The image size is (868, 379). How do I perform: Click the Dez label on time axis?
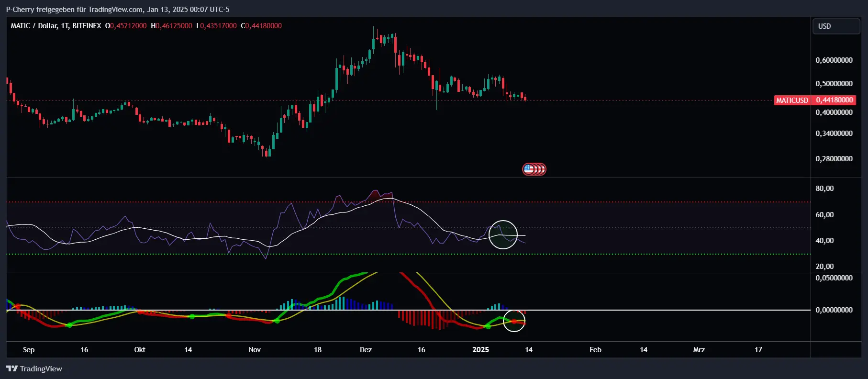pos(366,350)
